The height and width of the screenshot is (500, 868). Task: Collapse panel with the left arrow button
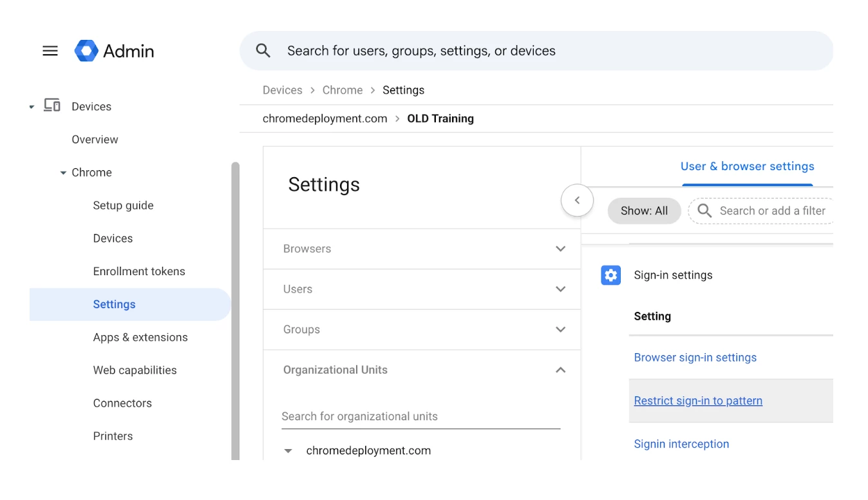coord(577,200)
